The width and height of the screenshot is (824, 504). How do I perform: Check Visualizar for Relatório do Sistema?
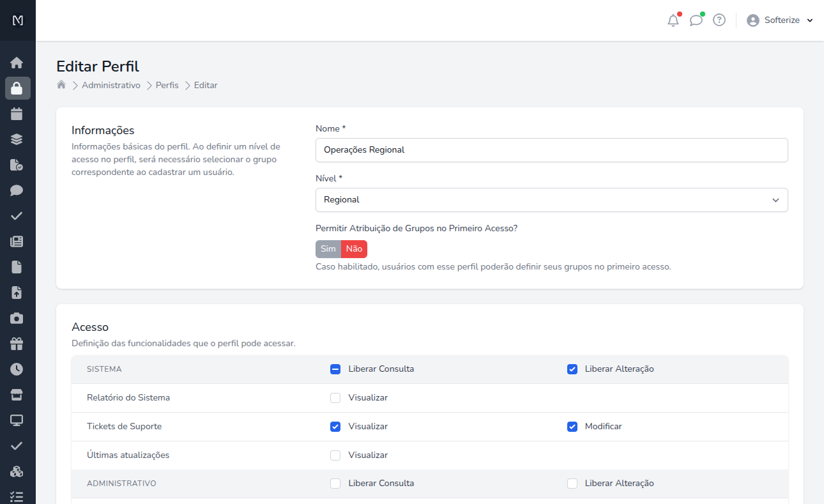coord(335,398)
